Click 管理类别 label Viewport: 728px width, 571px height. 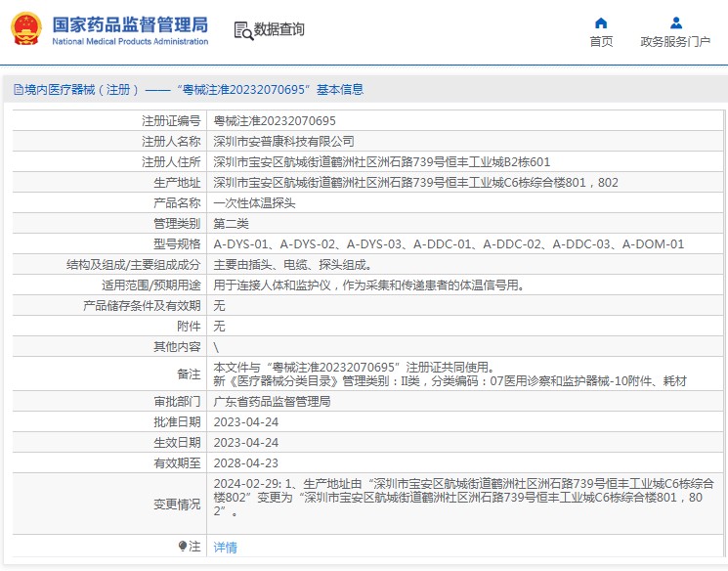click(177, 224)
